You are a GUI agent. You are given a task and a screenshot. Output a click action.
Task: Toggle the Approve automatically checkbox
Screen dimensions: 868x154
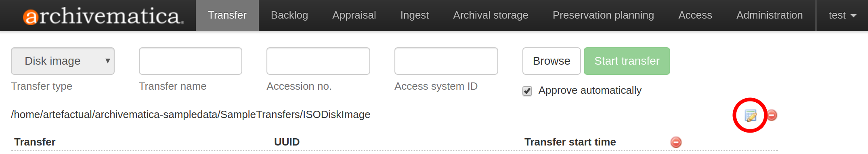point(527,91)
